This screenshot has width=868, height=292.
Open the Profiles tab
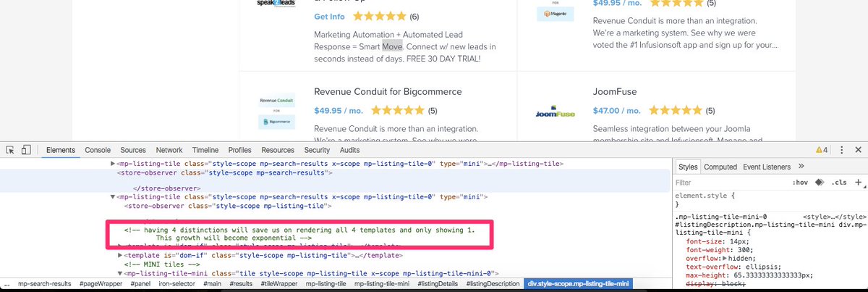pos(239,150)
